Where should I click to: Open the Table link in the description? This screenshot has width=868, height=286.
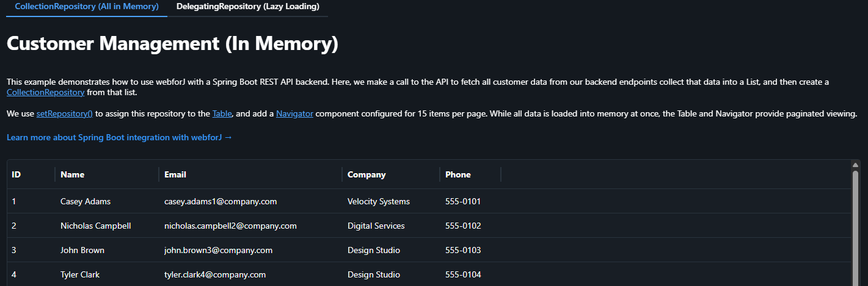pyautogui.click(x=222, y=114)
